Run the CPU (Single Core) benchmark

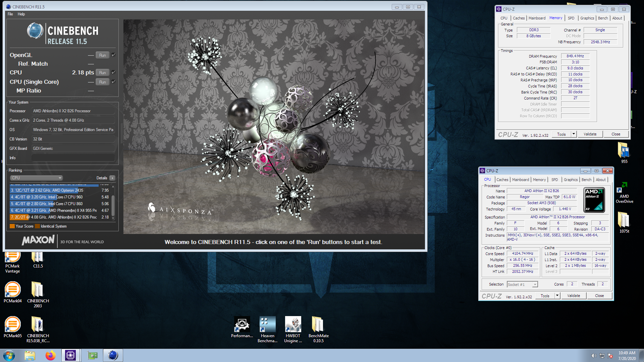point(102,82)
